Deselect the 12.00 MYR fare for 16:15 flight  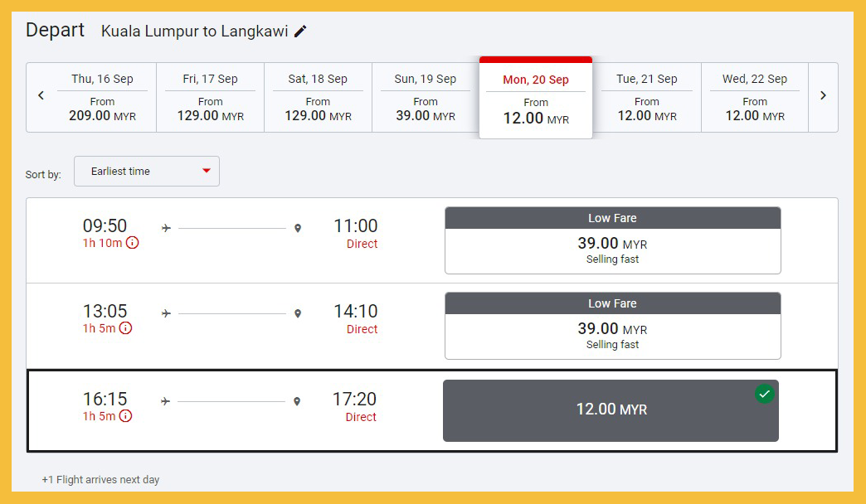tap(611, 410)
